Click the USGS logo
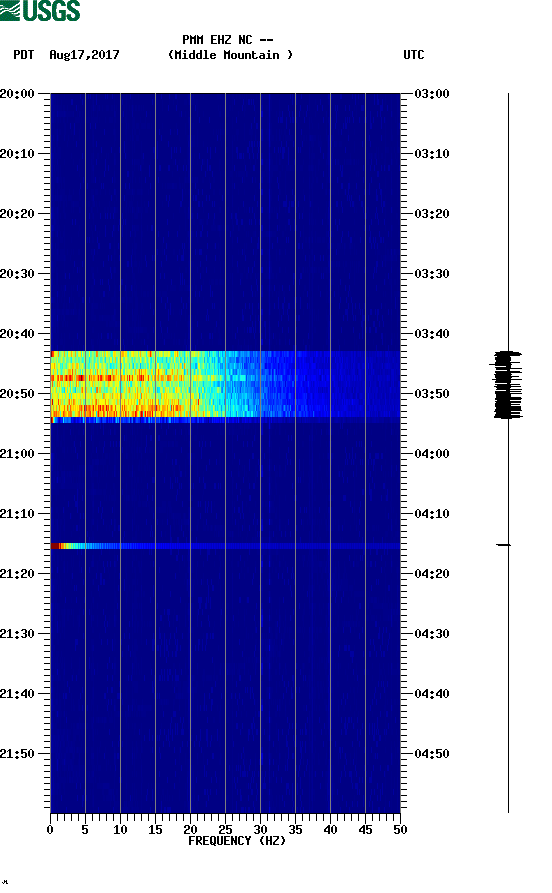The image size is (552, 893). click(x=40, y=10)
